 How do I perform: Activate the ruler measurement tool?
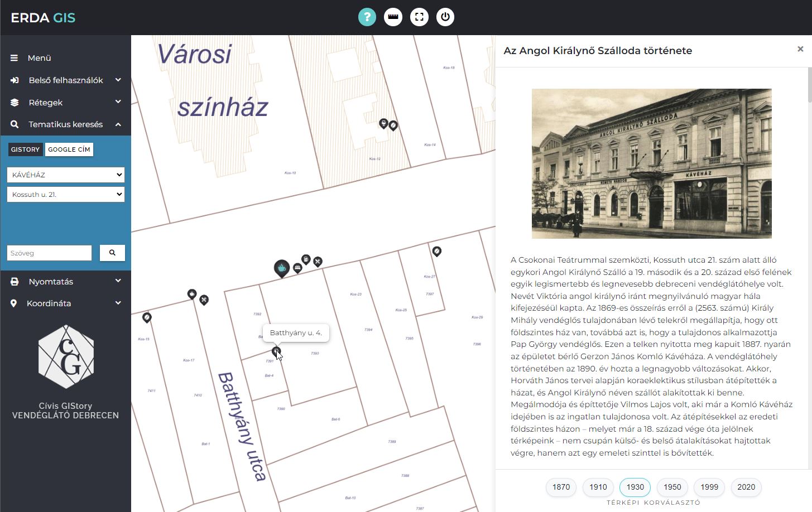pyautogui.click(x=393, y=17)
